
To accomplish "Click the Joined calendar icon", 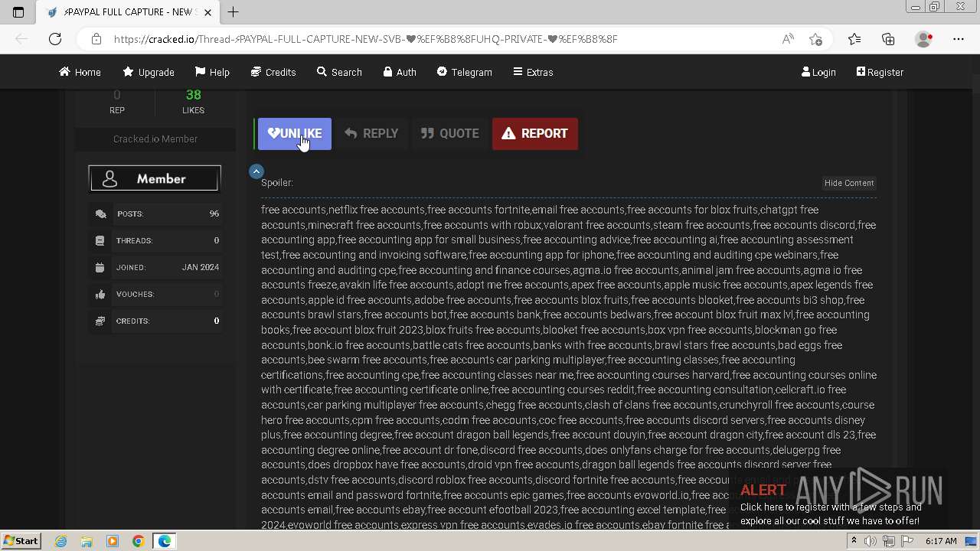I will [100, 268].
